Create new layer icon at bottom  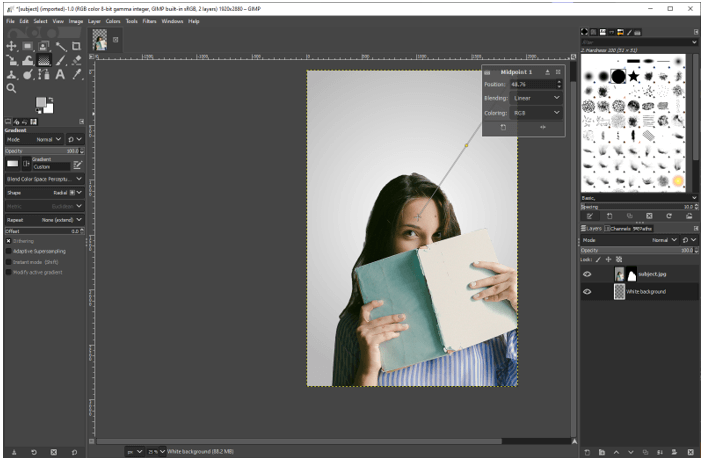(587, 452)
